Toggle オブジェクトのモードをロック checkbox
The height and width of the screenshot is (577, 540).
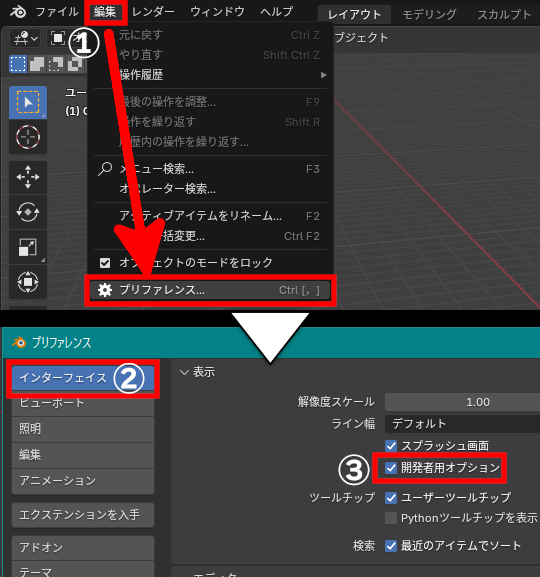tap(105, 263)
